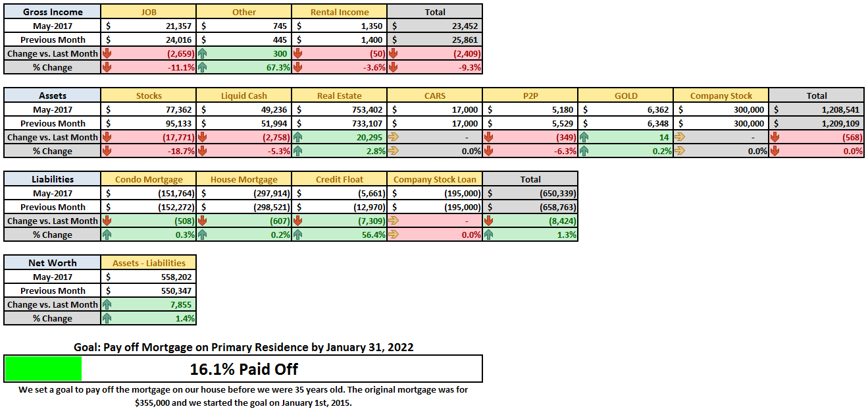The width and height of the screenshot is (868, 417).
Task: Select the Net Worth header cell
Action: pos(53,263)
